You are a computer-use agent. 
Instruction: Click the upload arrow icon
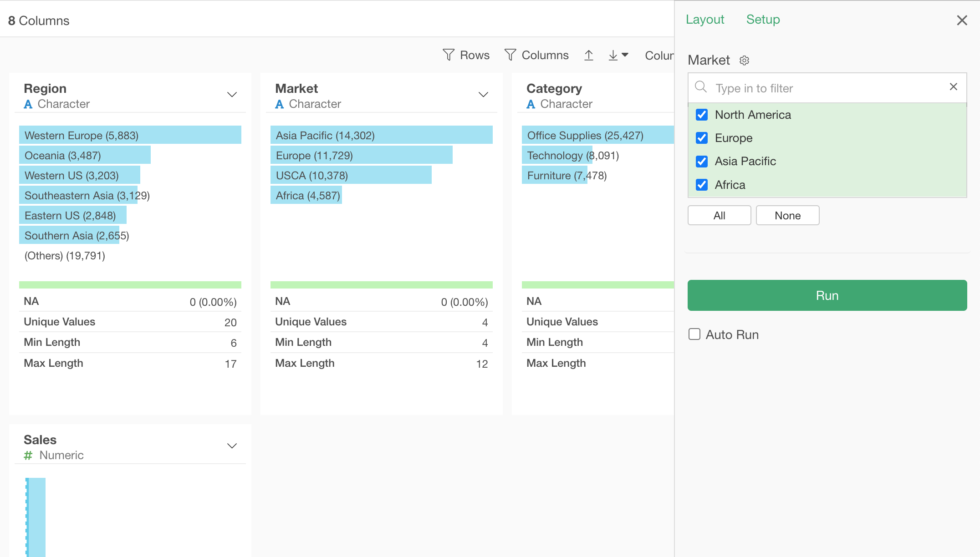tap(589, 55)
